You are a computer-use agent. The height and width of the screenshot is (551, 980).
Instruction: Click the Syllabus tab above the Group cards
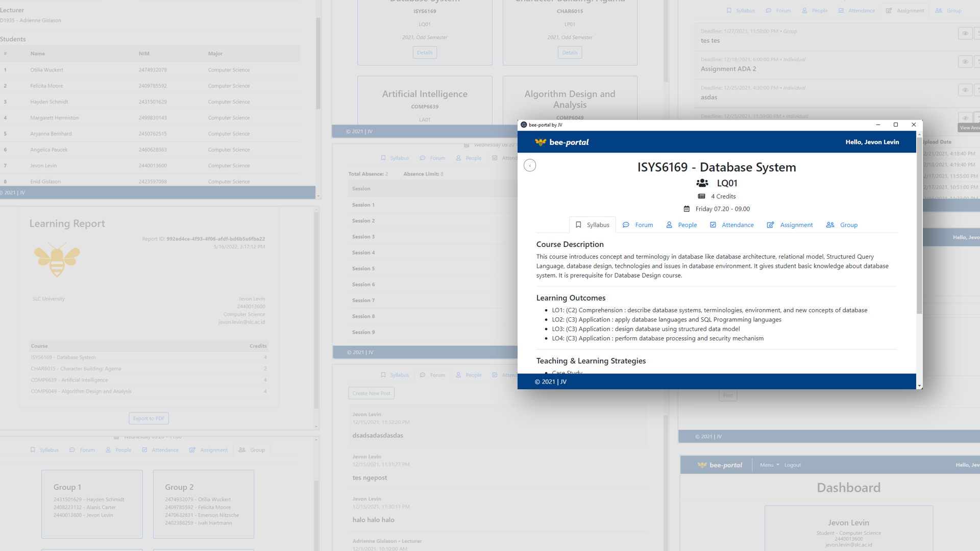pyautogui.click(x=44, y=450)
